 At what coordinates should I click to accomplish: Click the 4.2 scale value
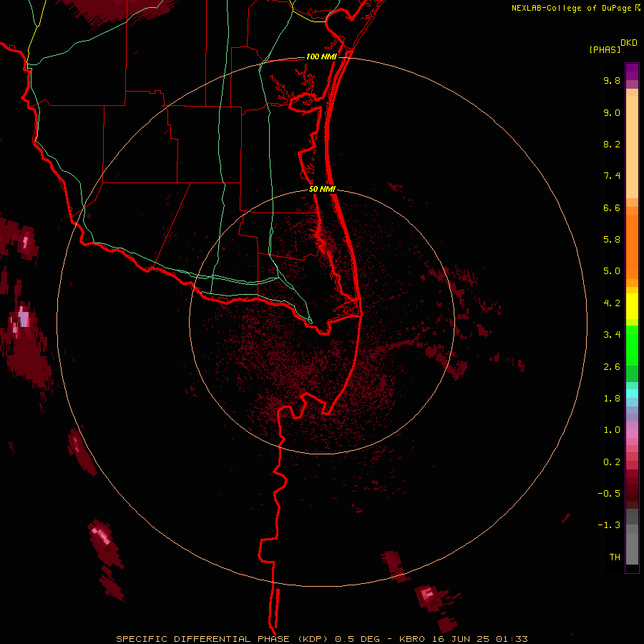click(612, 303)
